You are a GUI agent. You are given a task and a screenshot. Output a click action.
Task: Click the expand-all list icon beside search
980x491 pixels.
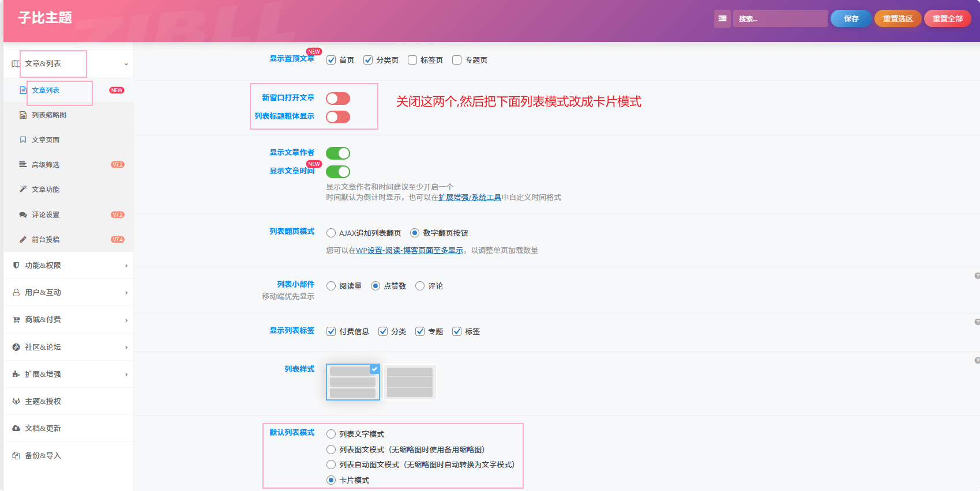click(722, 18)
